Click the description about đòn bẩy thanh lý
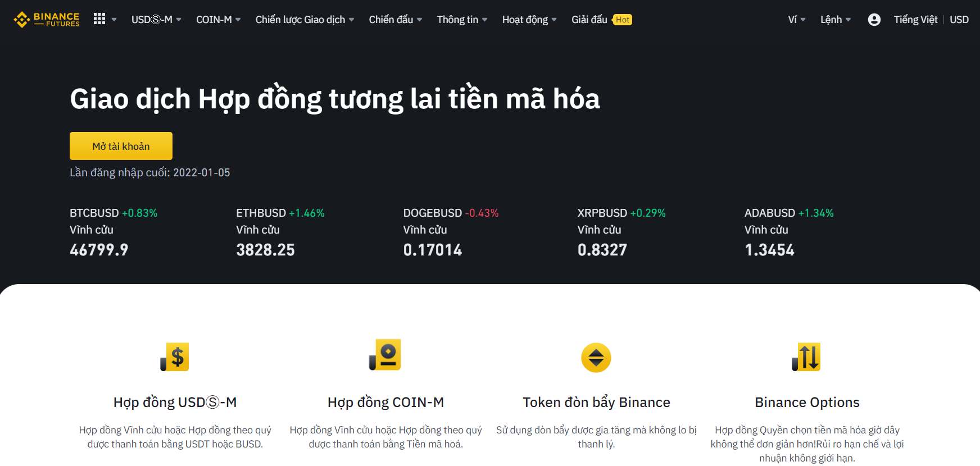 [596, 437]
